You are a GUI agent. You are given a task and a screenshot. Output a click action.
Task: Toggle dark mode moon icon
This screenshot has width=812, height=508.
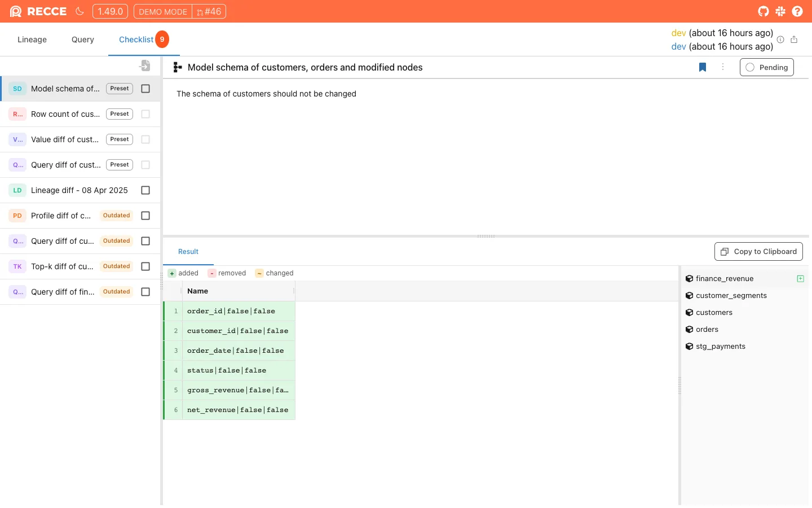[80, 11]
